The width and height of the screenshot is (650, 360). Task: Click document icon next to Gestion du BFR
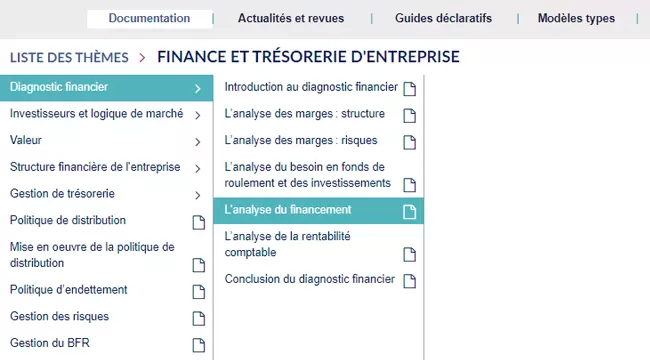[199, 345]
